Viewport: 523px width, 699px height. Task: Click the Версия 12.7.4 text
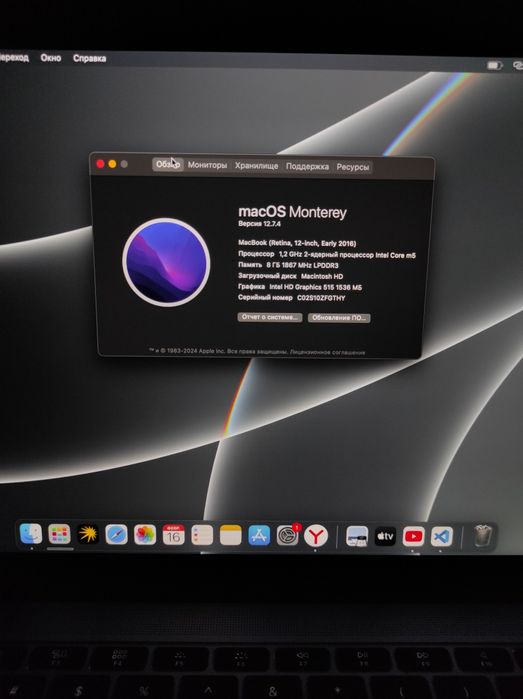click(x=259, y=224)
